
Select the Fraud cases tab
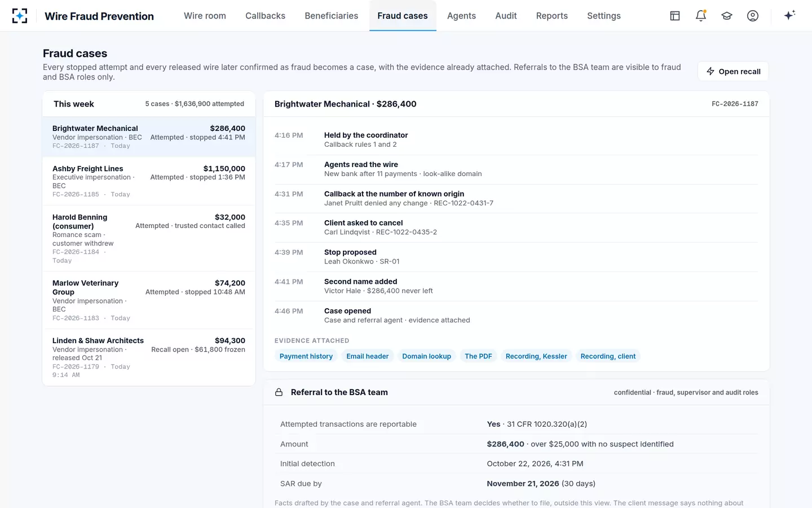click(403, 16)
